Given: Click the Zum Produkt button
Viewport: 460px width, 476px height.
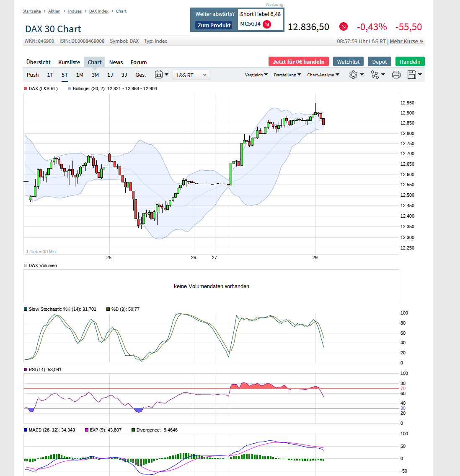Looking at the screenshot, I should [214, 25].
